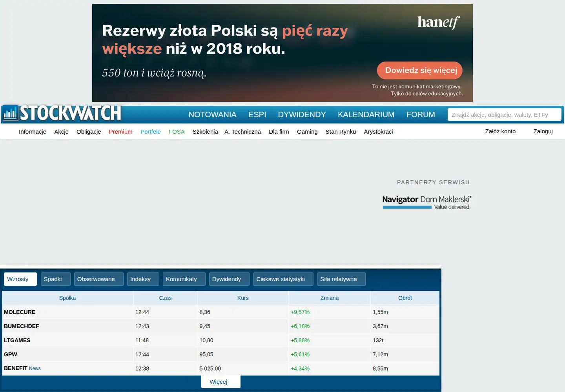Image resolution: width=565 pixels, height=392 pixels.
Task: Click BENEFIT change +4,34%
Action: 300,368
